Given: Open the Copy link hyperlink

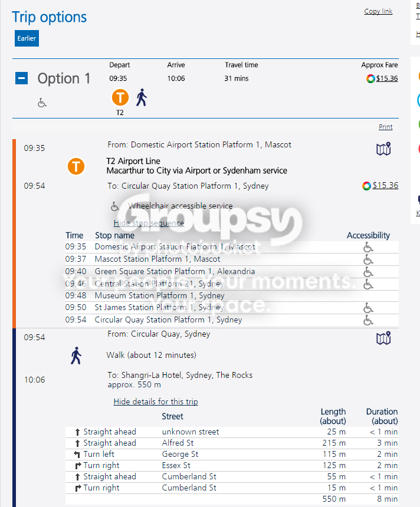Looking at the screenshot, I should click(378, 11).
